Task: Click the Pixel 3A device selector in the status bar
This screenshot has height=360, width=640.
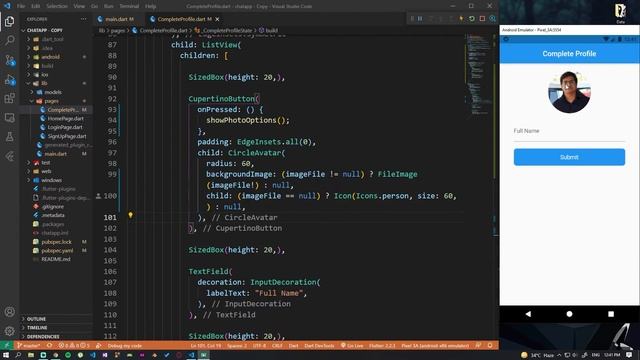Action: (x=435, y=346)
